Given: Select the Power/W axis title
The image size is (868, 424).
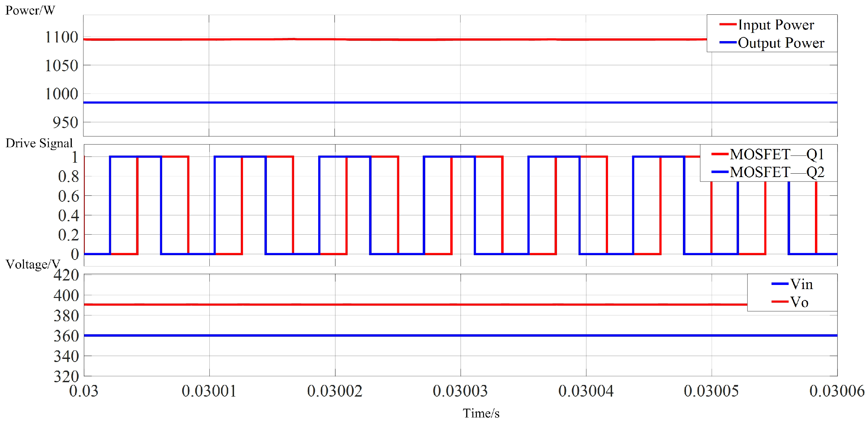Looking at the screenshot, I should (30, 10).
